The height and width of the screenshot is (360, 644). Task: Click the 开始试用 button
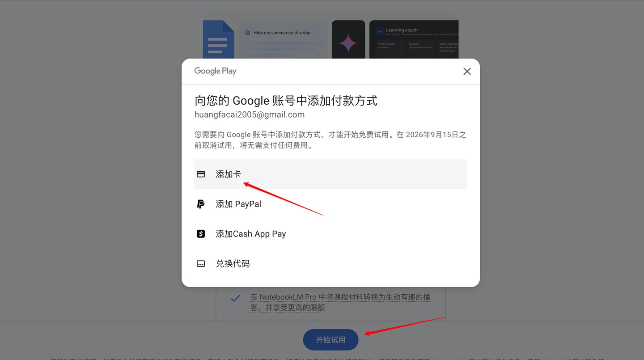coord(330,340)
